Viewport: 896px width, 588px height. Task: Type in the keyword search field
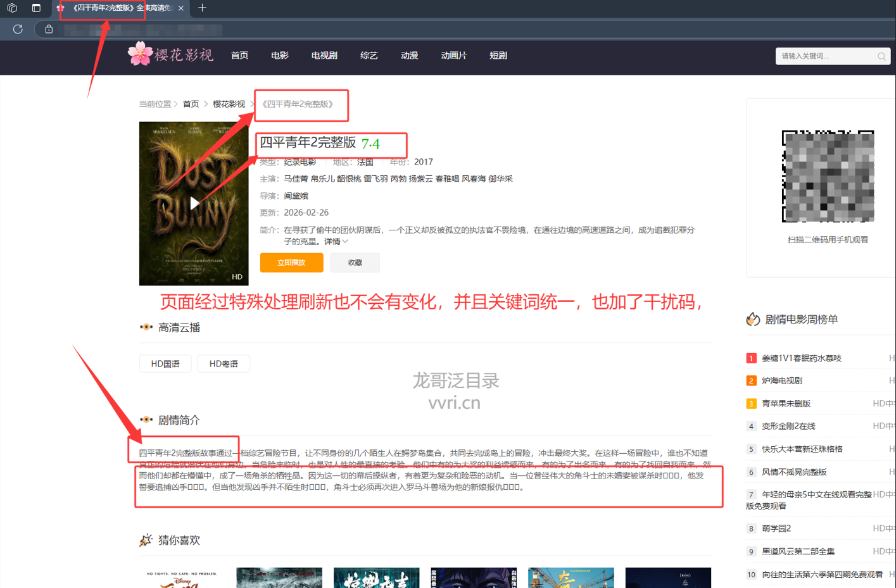coord(824,56)
